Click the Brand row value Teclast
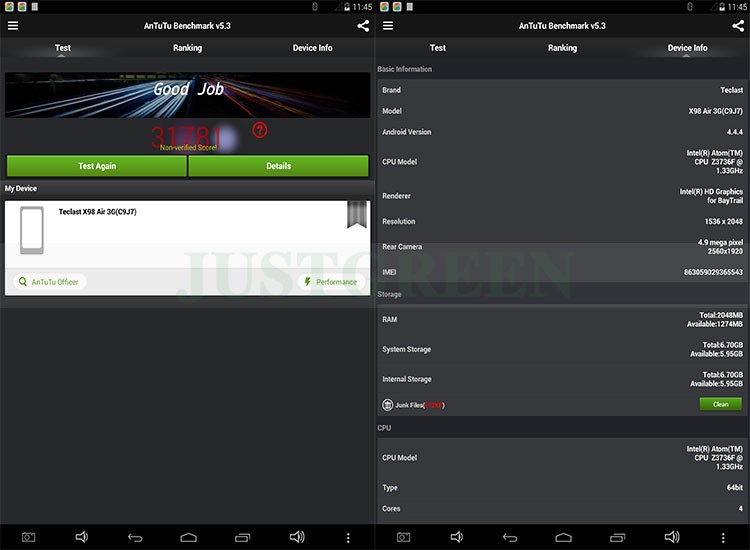The height and width of the screenshot is (550, 750). pos(731,90)
